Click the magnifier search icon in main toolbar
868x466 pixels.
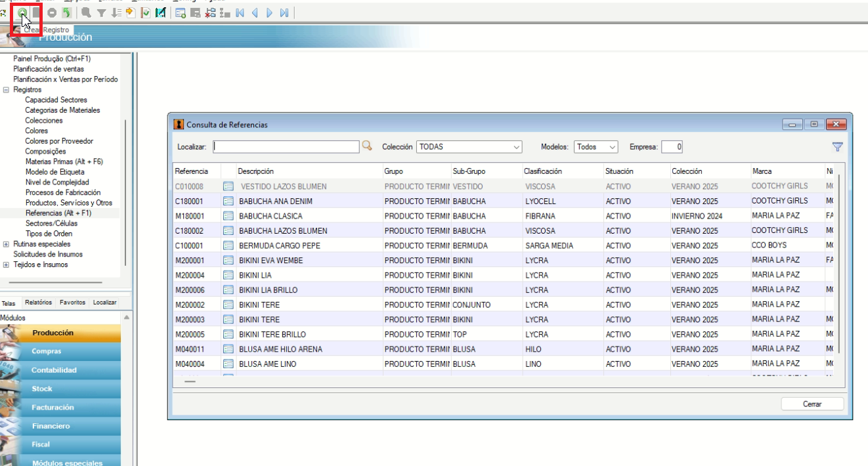tap(86, 12)
